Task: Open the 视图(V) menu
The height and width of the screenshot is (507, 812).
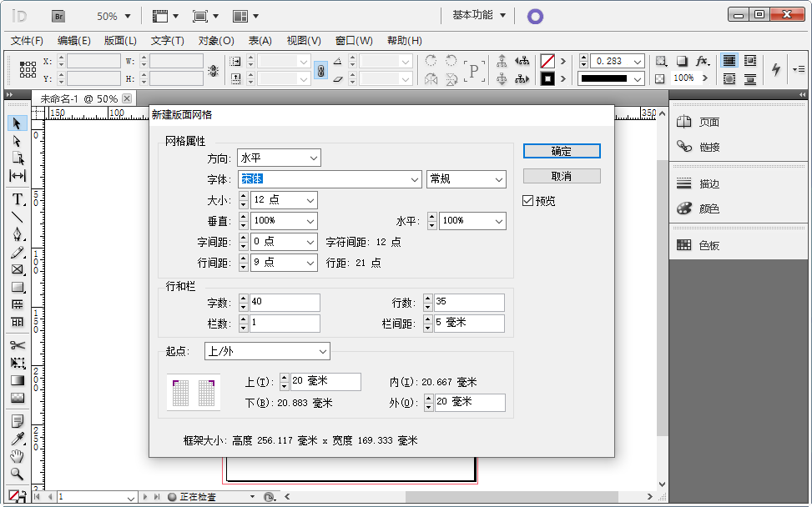Action: click(x=304, y=40)
